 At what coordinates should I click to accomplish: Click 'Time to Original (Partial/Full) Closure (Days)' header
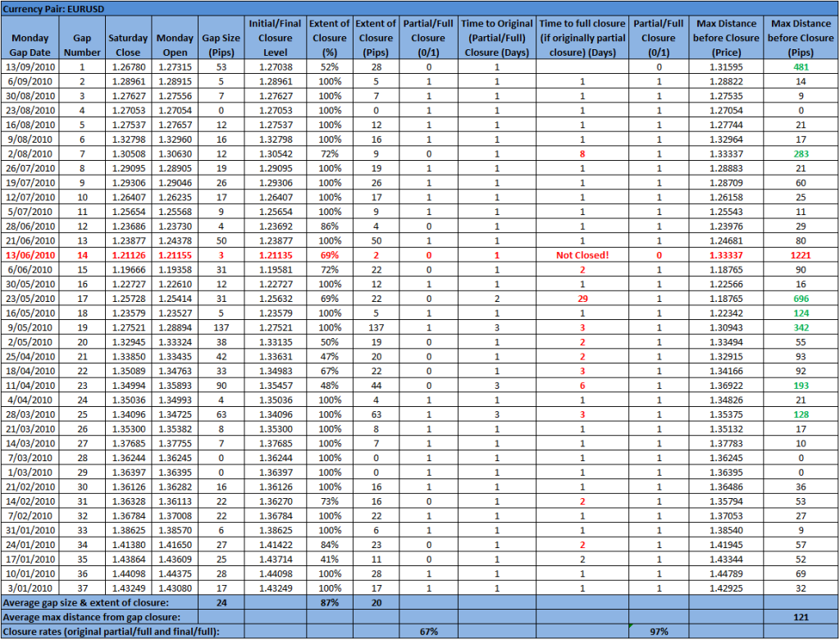pos(496,38)
